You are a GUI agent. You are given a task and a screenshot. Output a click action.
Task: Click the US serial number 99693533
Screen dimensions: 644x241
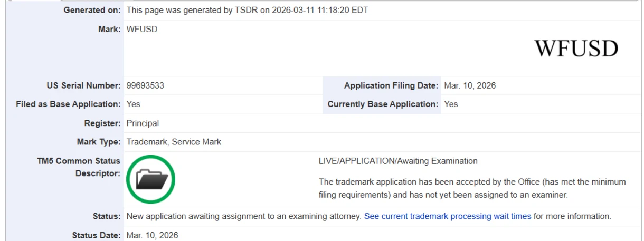click(x=145, y=85)
